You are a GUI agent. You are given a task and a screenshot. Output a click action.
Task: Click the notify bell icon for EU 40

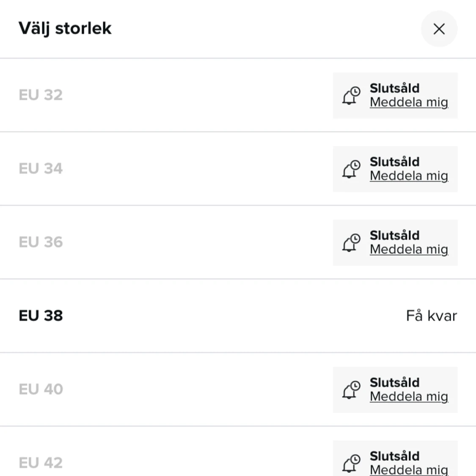351,390
